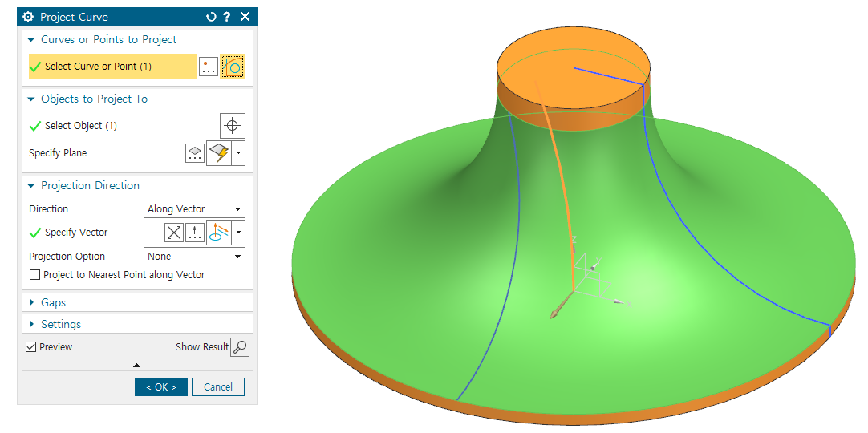This screenshot has width=868, height=433.
Task: Open the Projection Option dropdown
Action: click(194, 257)
